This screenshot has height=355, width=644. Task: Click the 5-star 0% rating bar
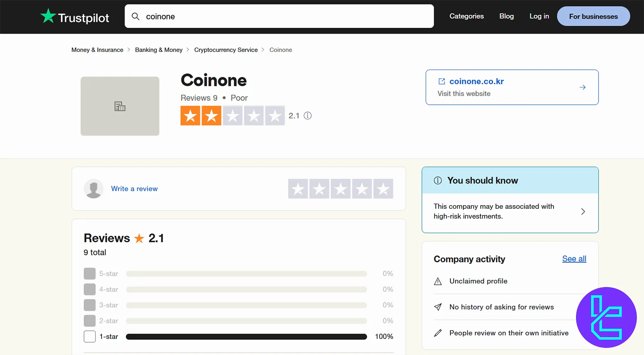247,273
